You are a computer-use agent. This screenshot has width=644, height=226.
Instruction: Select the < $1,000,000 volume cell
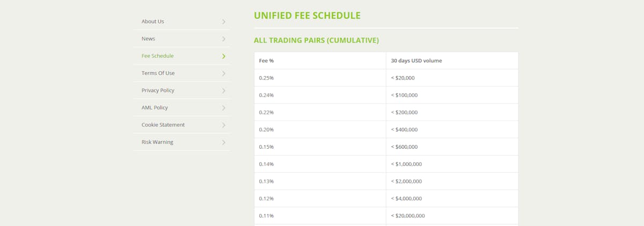[x=452, y=164]
